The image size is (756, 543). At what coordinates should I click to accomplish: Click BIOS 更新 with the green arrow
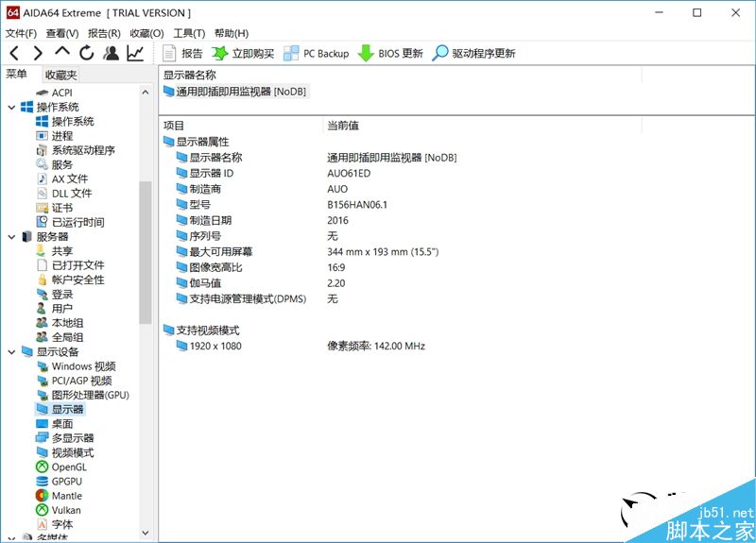(390, 53)
